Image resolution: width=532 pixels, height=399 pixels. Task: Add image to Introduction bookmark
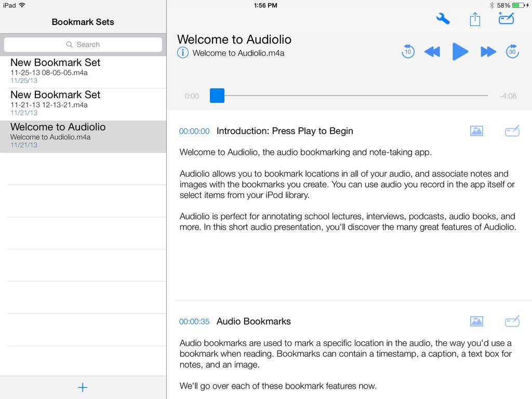click(x=476, y=131)
